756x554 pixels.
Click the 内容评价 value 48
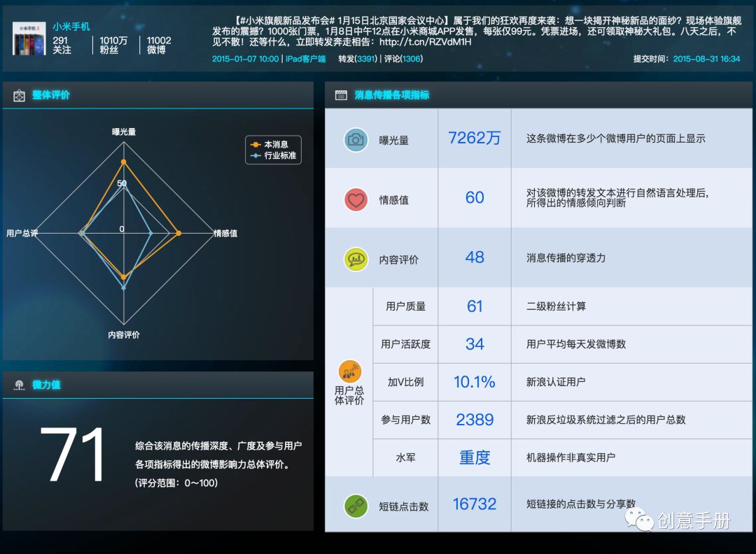tap(475, 257)
